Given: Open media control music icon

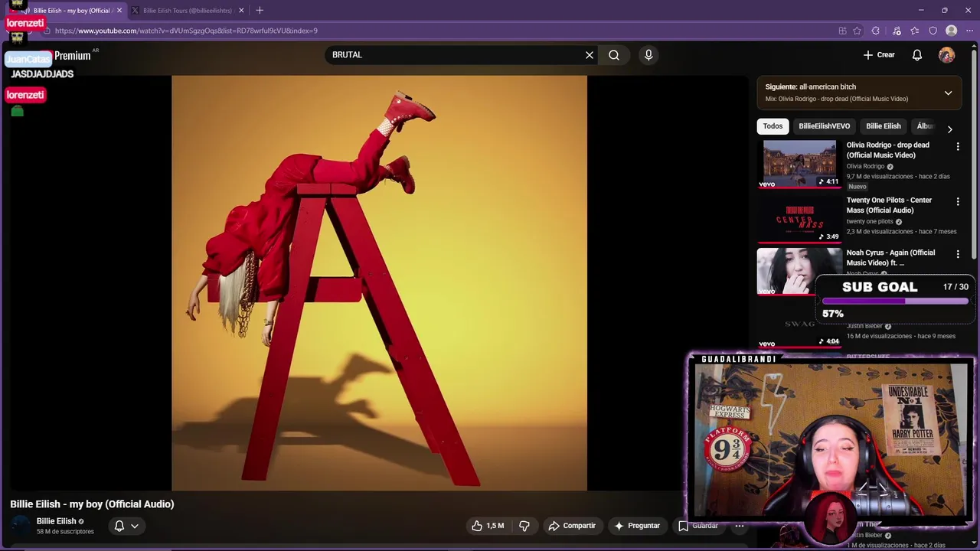Looking at the screenshot, I should point(897,31).
